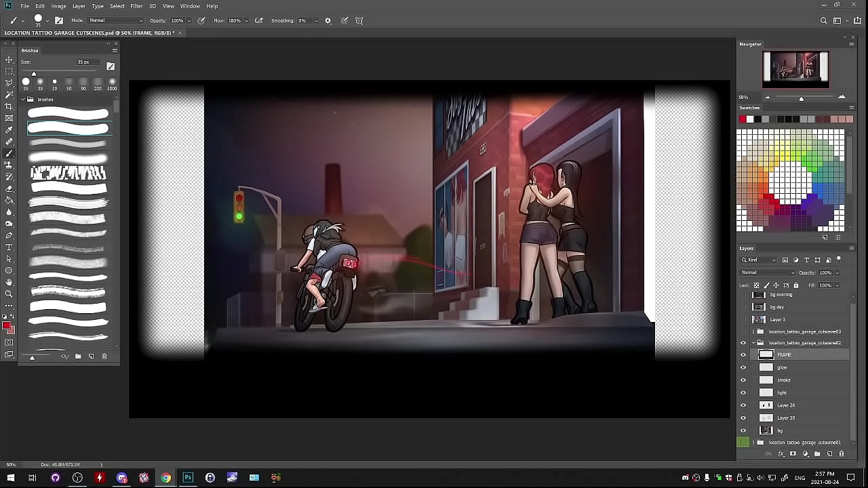Select the Move tool
The image size is (868, 488).
[x=9, y=60]
